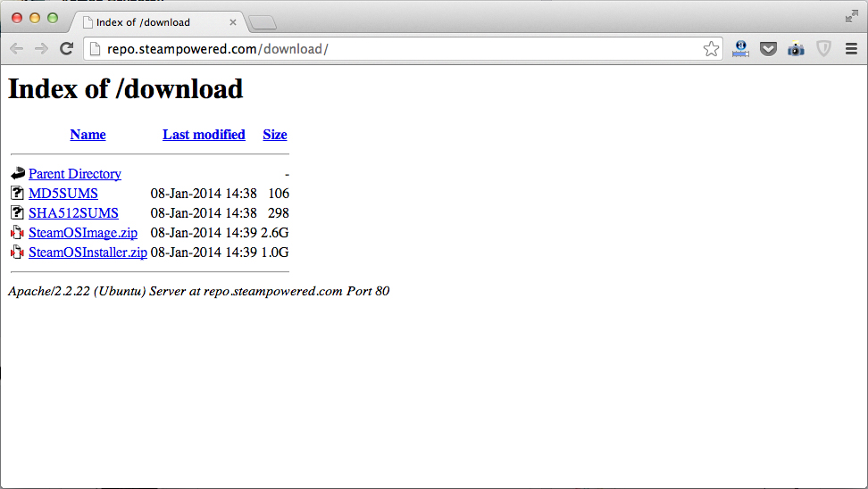The image size is (868, 489).
Task: Click the blue anchor extension icon
Action: (740, 49)
